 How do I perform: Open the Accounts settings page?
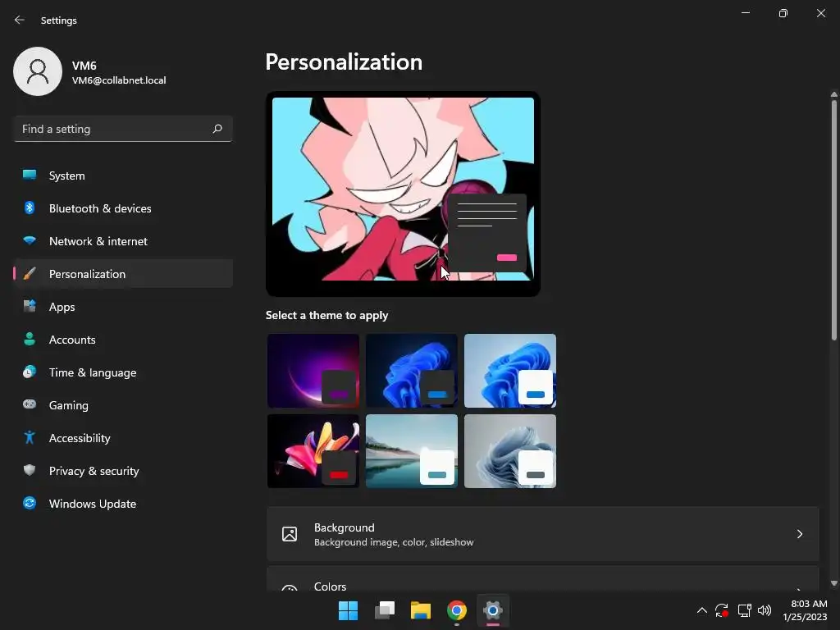pos(123,339)
